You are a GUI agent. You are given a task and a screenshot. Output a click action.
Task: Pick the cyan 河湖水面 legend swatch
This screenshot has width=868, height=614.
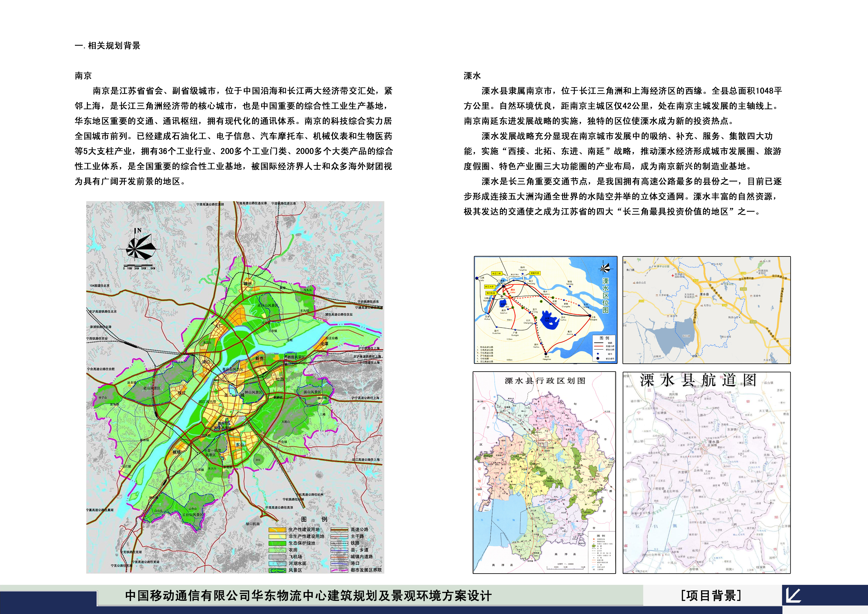pos(278,564)
